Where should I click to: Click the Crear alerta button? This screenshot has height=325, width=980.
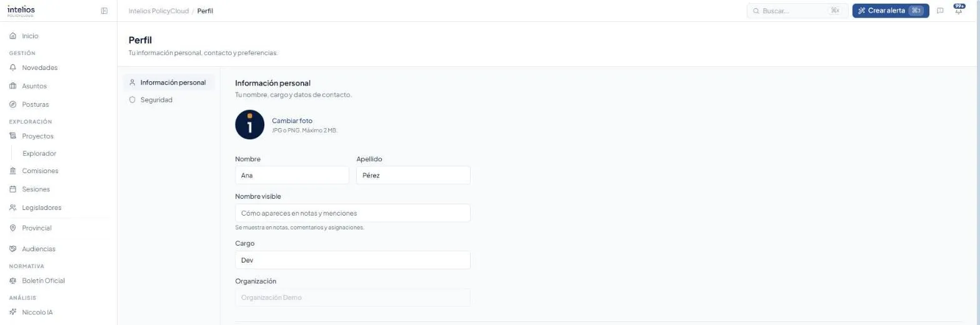click(x=891, y=11)
